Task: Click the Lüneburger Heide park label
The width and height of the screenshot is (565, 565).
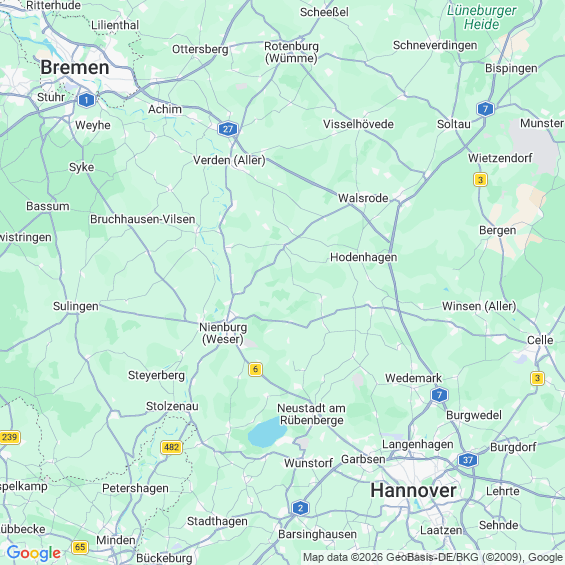Action: click(x=481, y=17)
